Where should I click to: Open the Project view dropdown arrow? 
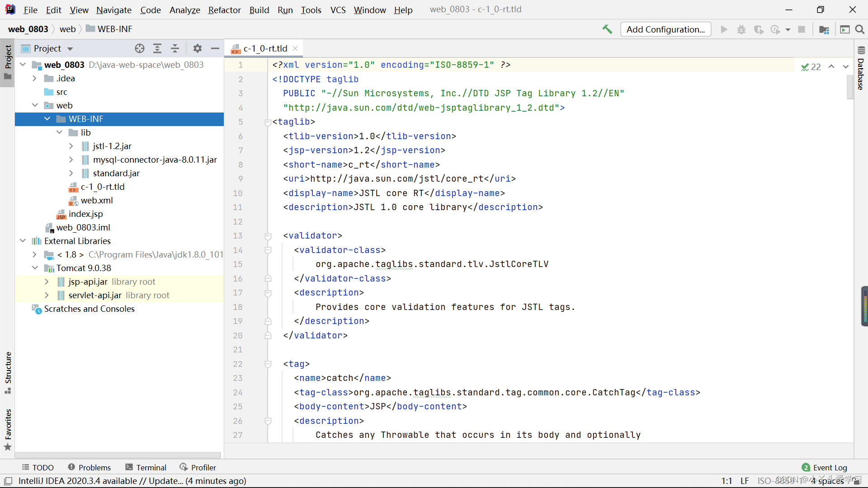tap(70, 49)
